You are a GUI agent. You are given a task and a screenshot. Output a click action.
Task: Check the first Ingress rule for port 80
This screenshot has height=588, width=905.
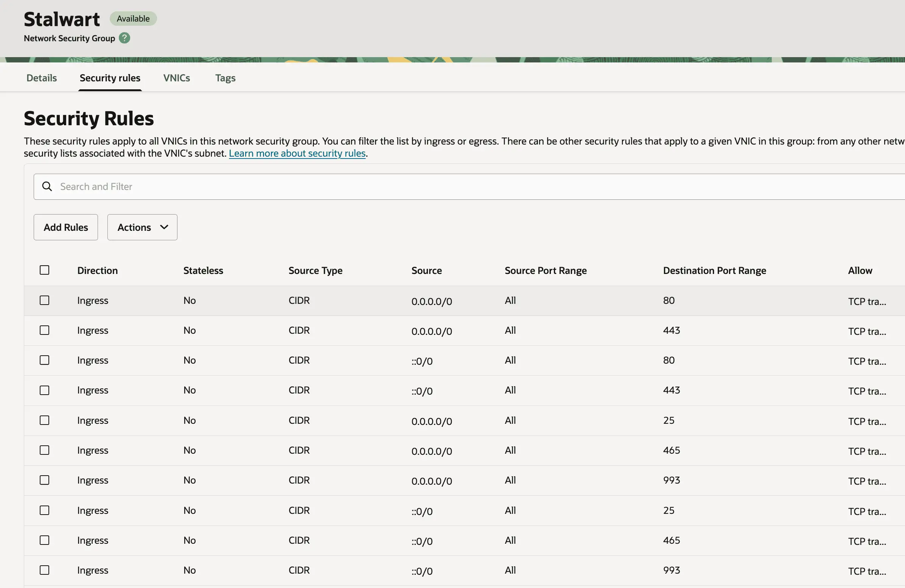pos(45,300)
